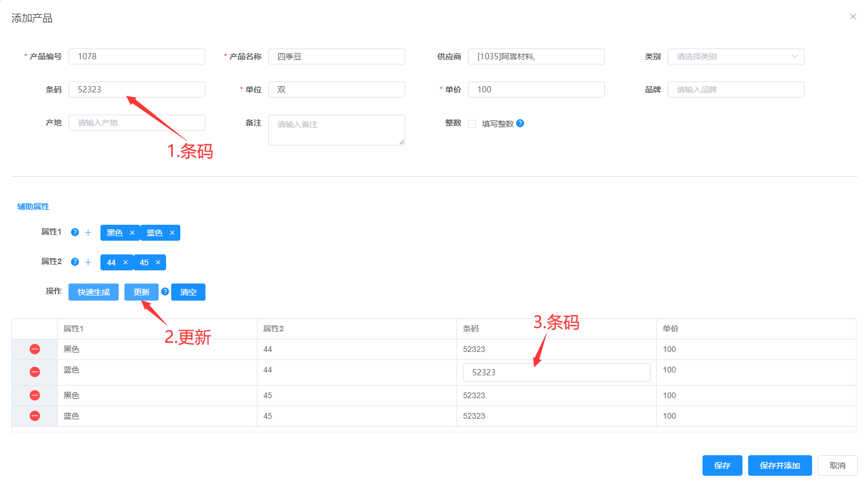
Task: Open help icon beside 填写整数
Action: point(520,123)
